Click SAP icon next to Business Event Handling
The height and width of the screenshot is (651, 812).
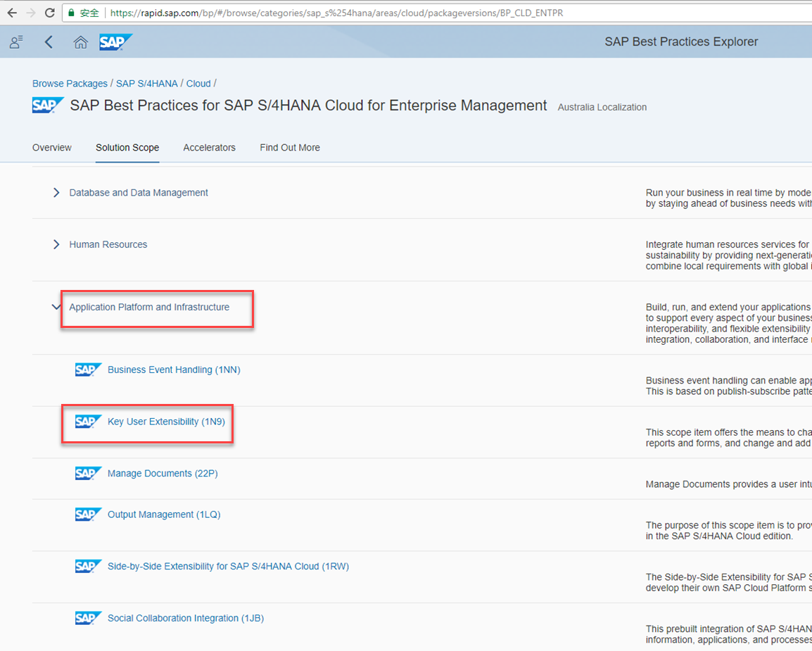coord(88,369)
